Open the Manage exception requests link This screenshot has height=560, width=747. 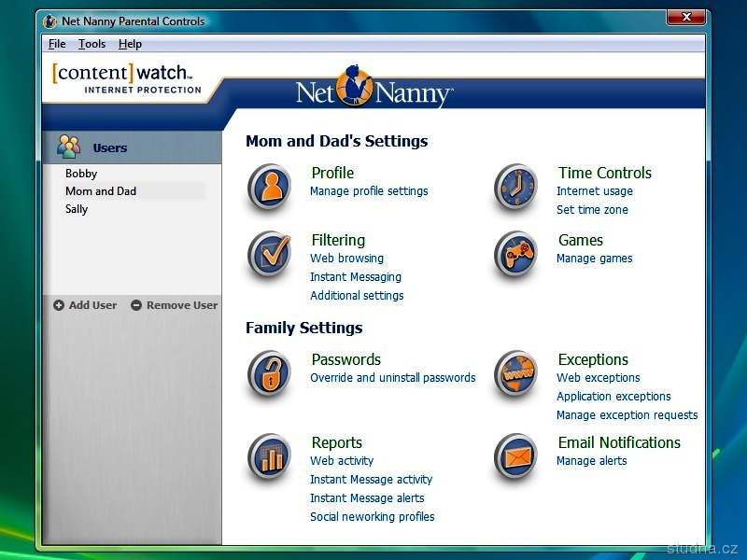coord(627,414)
